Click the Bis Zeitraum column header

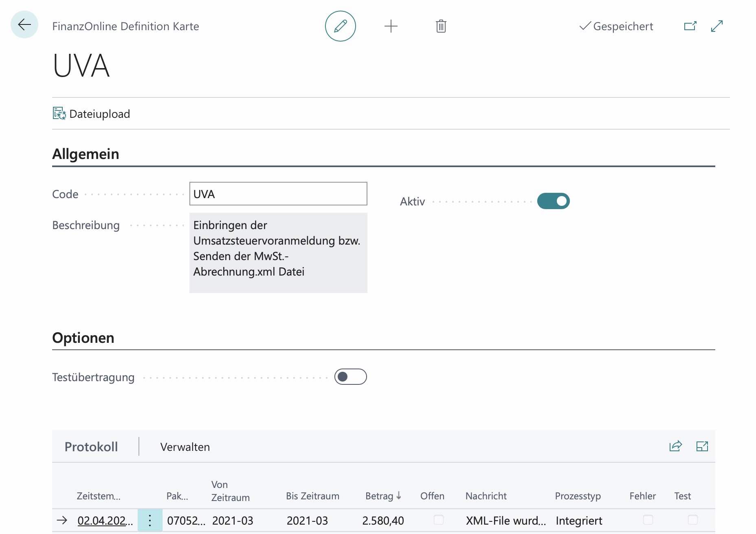[x=312, y=496]
